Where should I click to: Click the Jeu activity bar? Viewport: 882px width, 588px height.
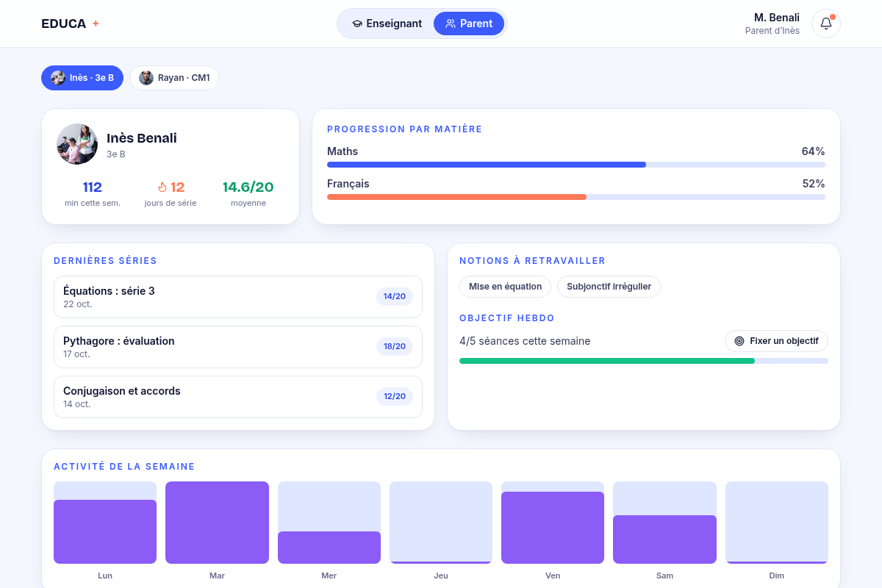441,523
